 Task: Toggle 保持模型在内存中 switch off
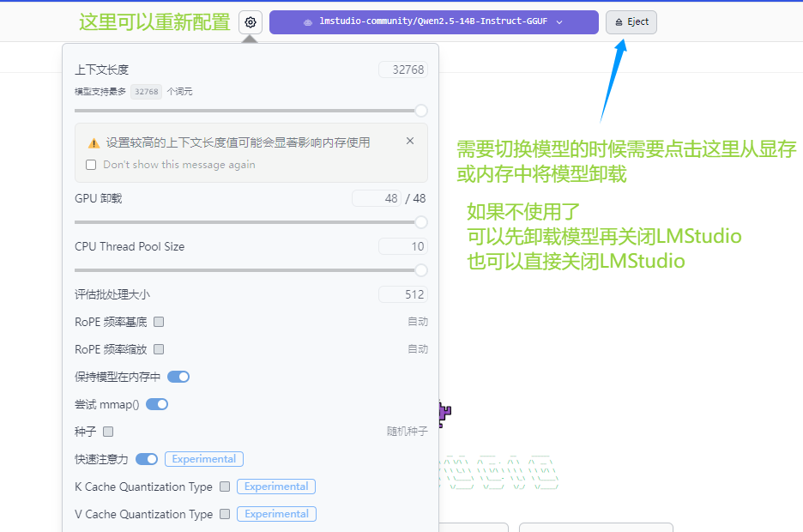pos(178,377)
